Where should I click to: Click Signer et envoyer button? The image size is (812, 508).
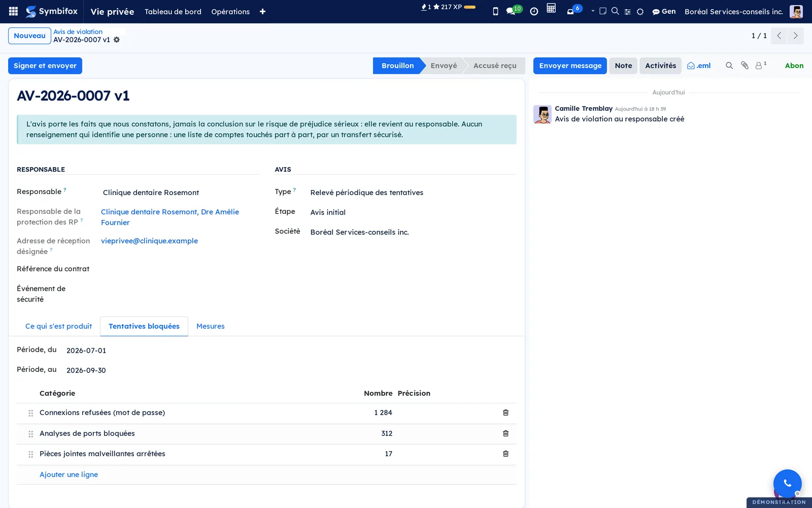point(45,66)
